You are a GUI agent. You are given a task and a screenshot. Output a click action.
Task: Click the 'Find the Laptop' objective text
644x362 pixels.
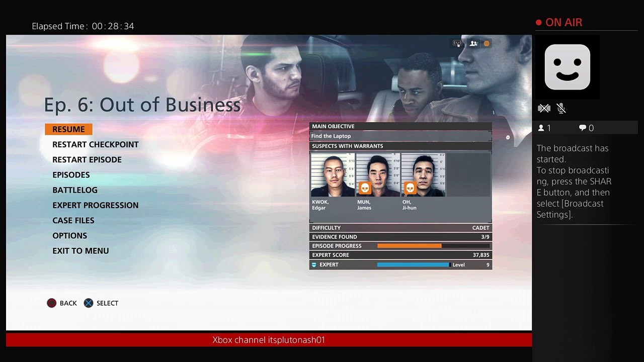coord(331,136)
